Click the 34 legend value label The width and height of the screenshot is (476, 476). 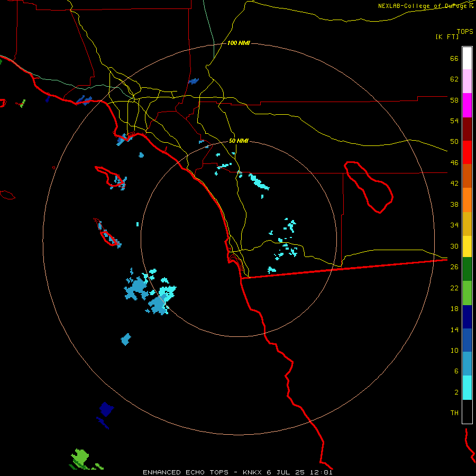point(454,225)
